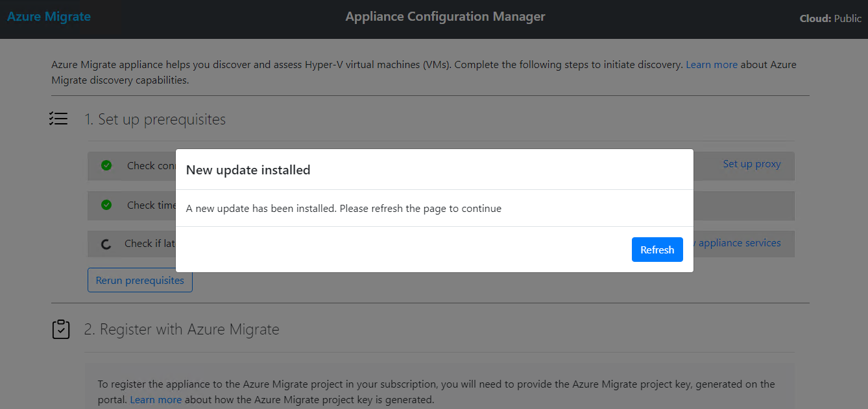
Task: Expand the Register with Azure Migrate heading
Action: coord(182,329)
